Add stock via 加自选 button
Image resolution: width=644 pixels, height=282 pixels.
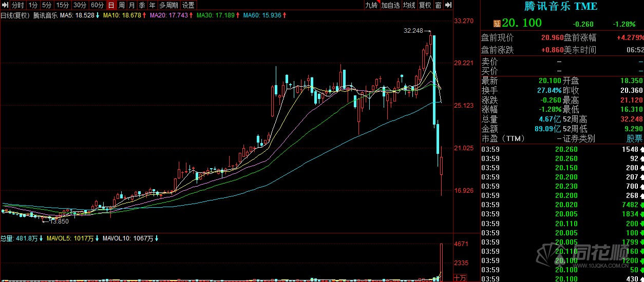pos(390,5)
